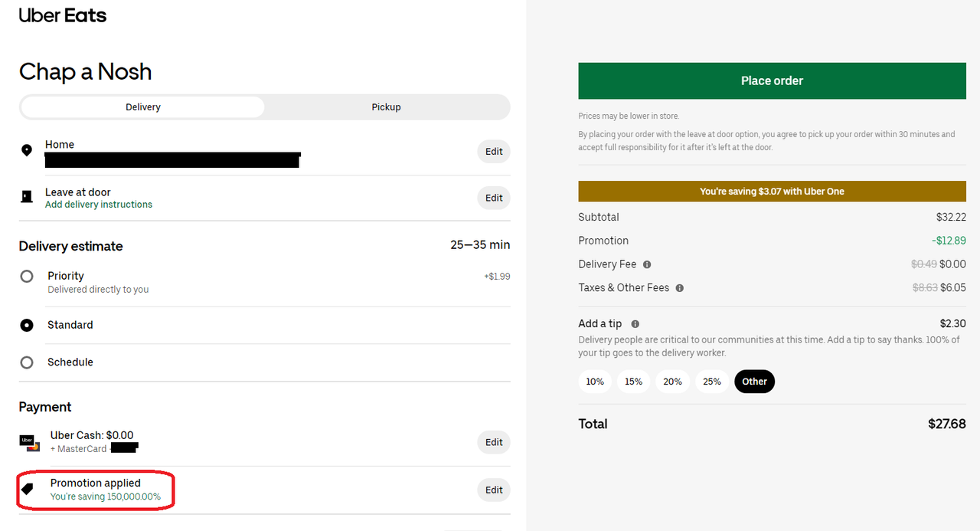Click the Uber Cash: $0.00 label
The height and width of the screenshot is (531, 980).
click(92, 435)
